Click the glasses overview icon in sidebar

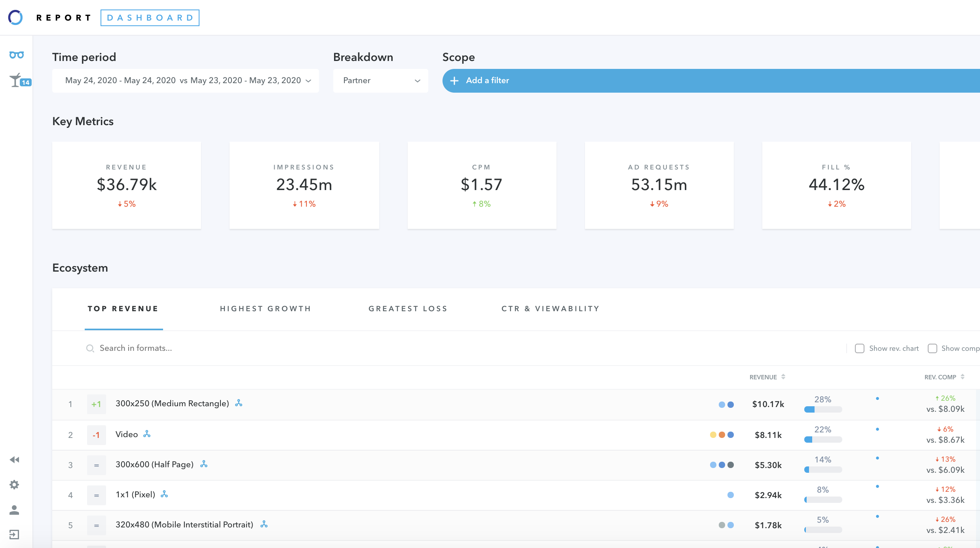[17, 55]
